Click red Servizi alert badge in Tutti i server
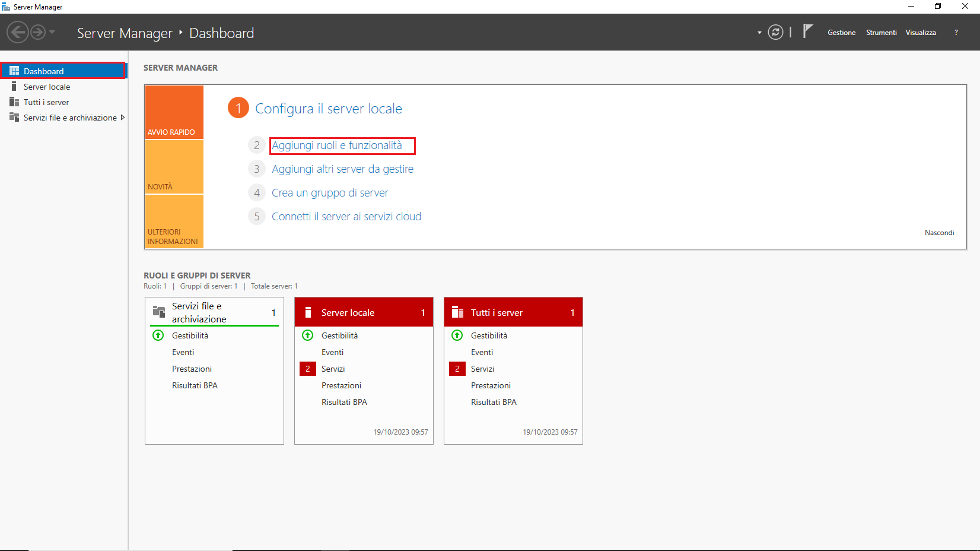The height and width of the screenshot is (551, 980). pos(457,369)
